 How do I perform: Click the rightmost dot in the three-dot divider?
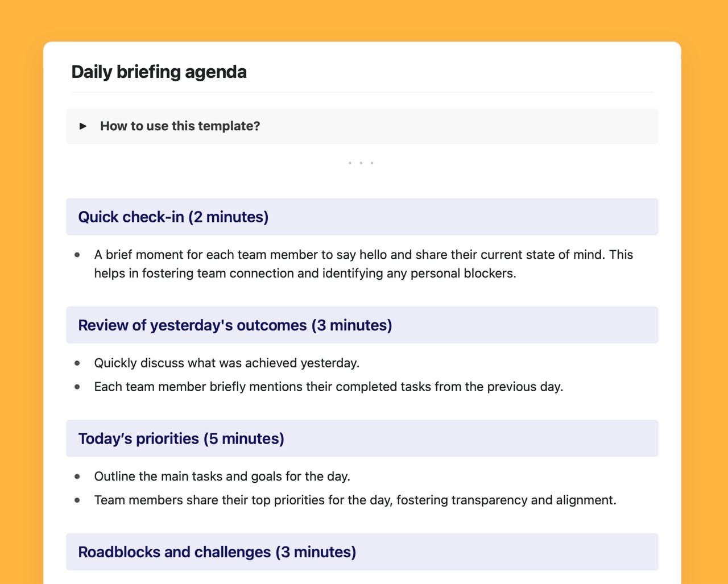(x=372, y=163)
